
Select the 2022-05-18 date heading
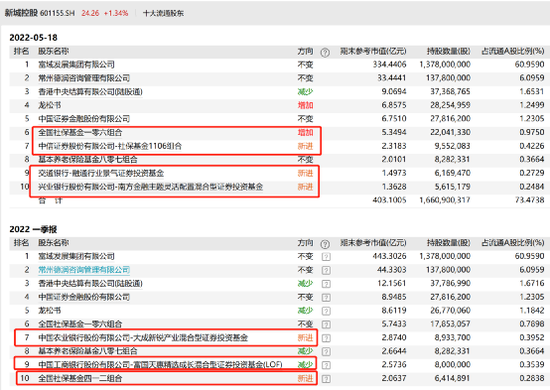[33, 38]
